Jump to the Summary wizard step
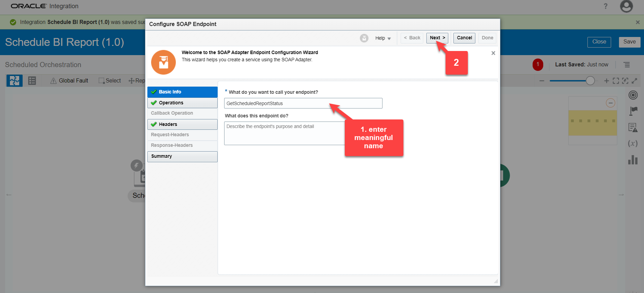Viewport: 644px width, 293px height. (x=182, y=156)
